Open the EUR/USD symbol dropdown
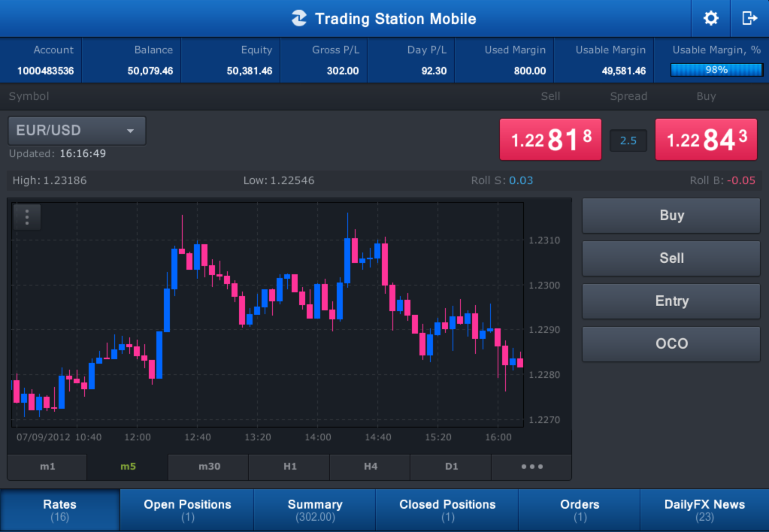 click(77, 131)
